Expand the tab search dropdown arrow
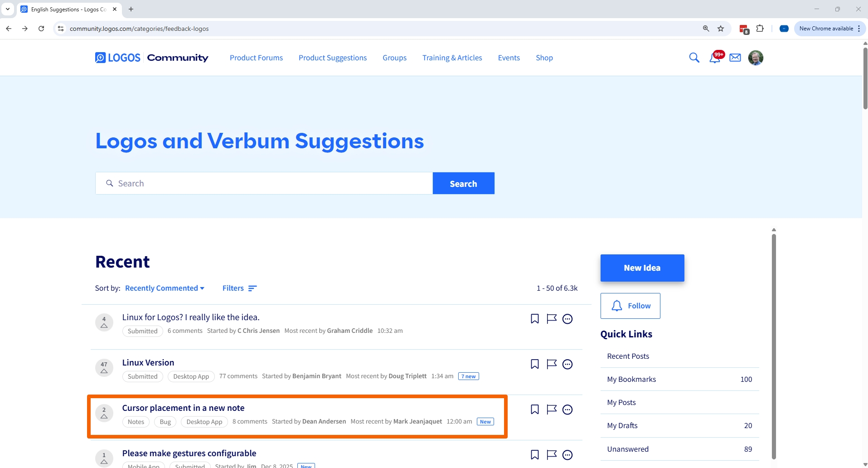Viewport: 868px width, 468px height. tap(8, 9)
